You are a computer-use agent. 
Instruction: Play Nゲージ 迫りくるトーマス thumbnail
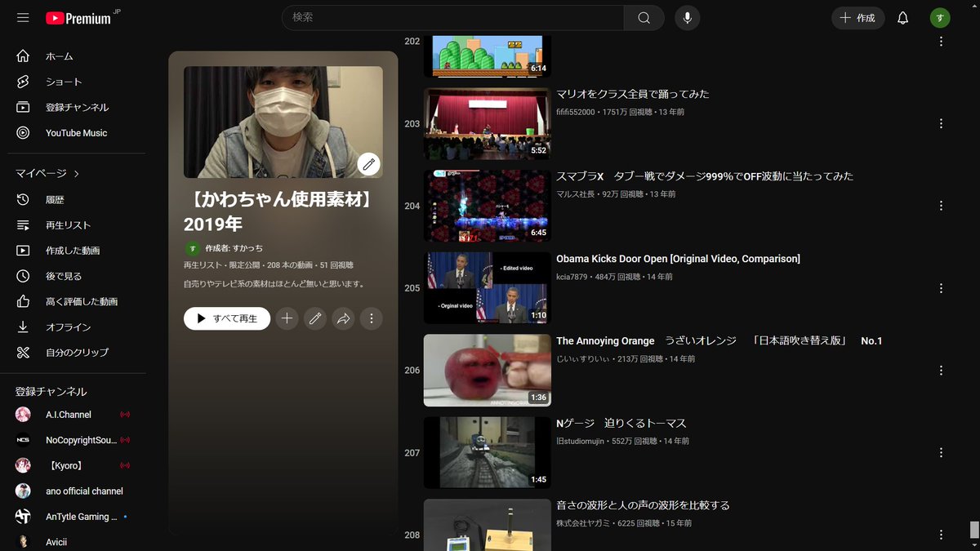tap(487, 452)
